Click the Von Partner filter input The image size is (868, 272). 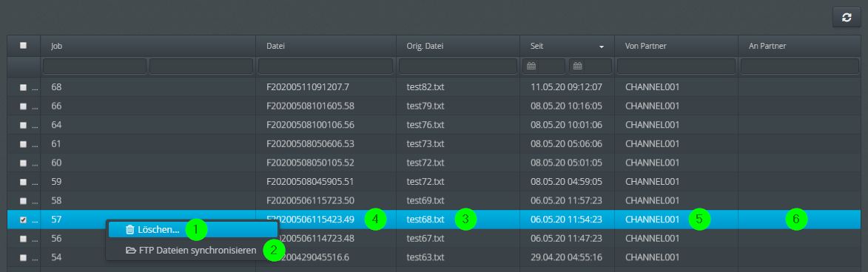676,67
